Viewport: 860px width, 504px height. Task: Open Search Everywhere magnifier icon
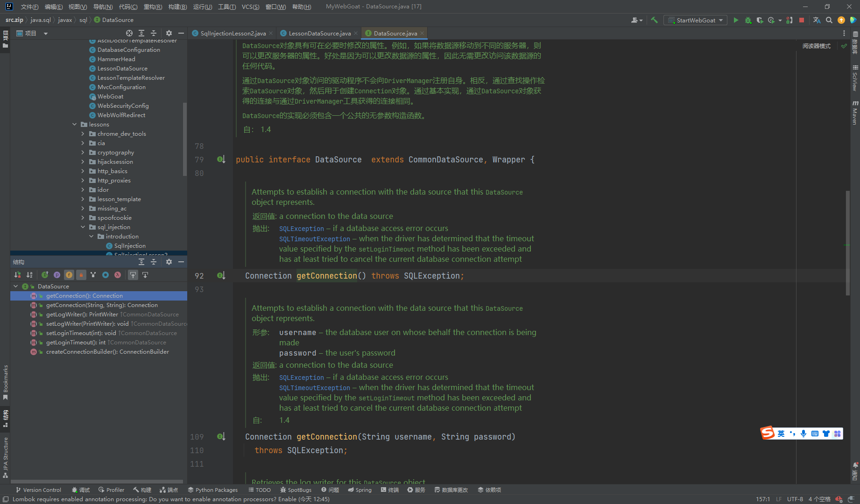pyautogui.click(x=829, y=20)
